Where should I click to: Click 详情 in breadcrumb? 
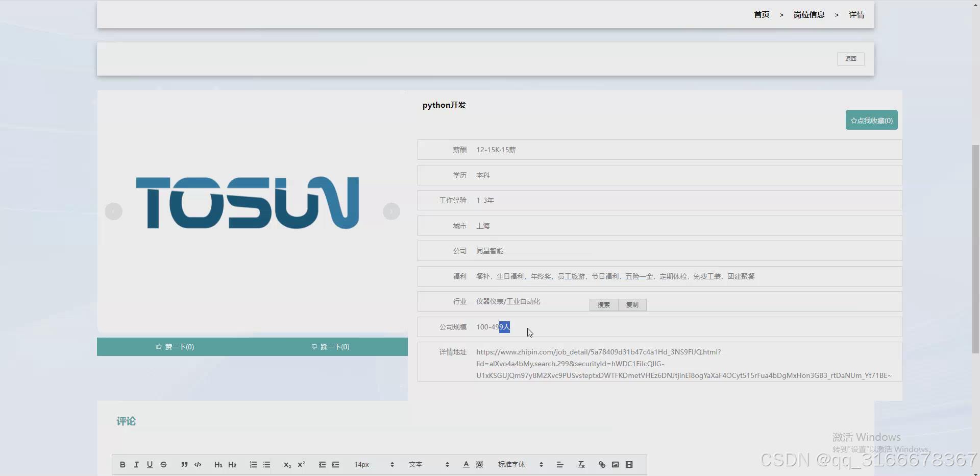click(856, 15)
